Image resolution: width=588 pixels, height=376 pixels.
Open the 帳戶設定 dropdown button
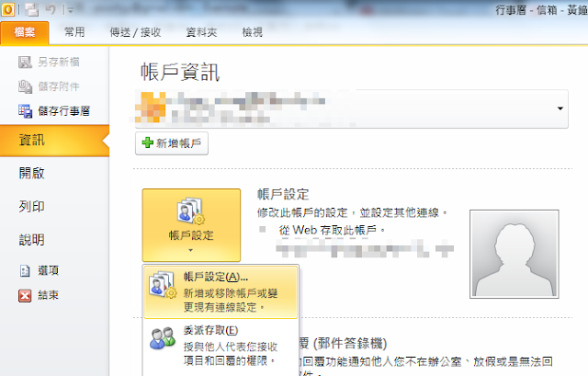point(191,225)
